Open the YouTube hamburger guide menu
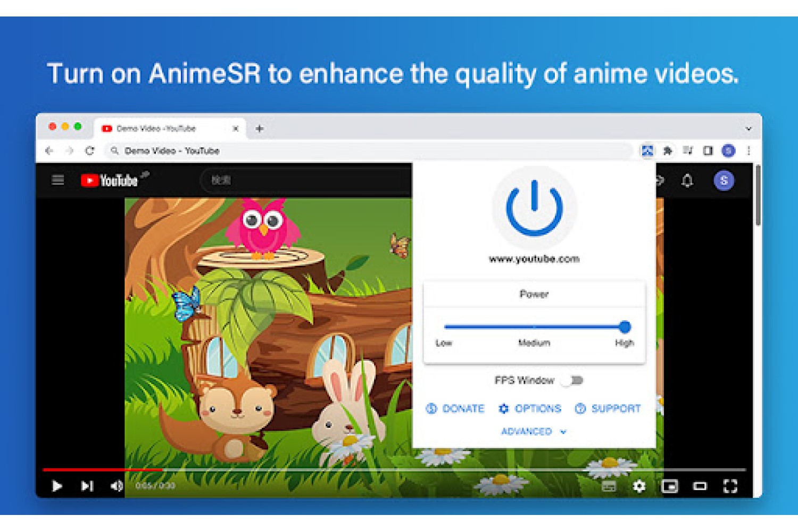 [x=57, y=180]
